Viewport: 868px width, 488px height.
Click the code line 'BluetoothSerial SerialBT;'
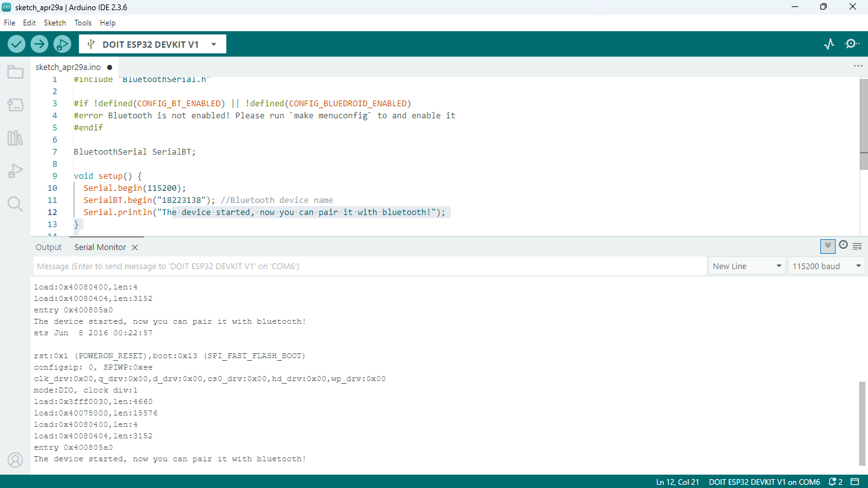(x=135, y=151)
